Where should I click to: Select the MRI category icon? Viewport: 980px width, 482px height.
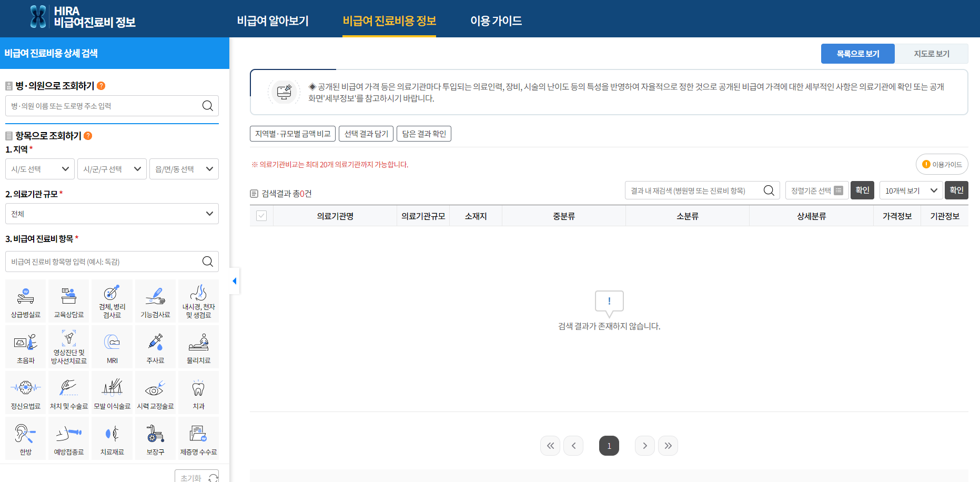[112, 346]
